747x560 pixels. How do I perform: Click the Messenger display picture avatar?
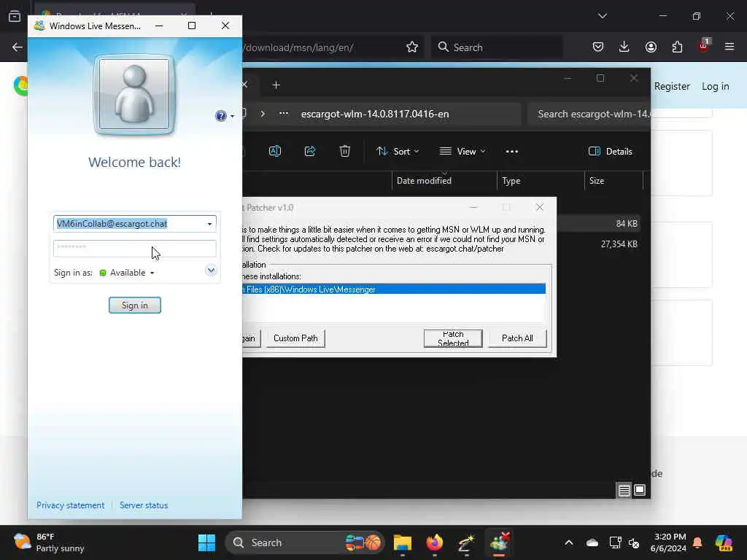pyautogui.click(x=134, y=94)
